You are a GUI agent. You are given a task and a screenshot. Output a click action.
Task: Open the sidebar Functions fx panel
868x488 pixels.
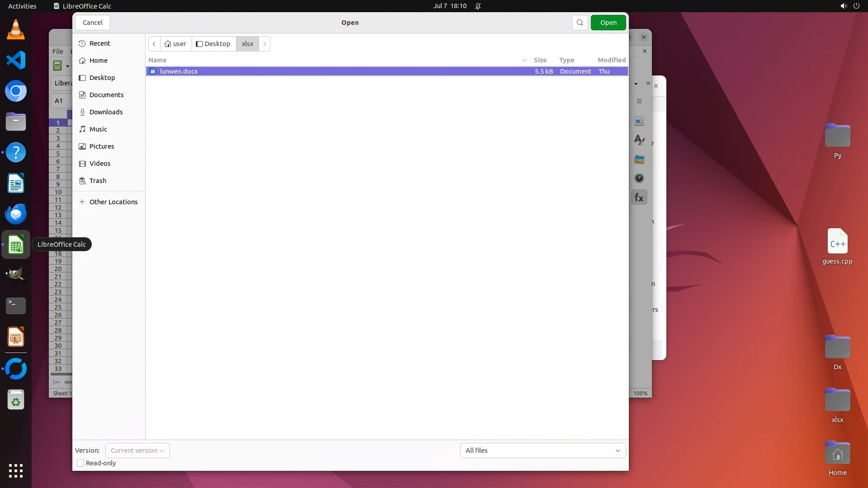click(x=639, y=197)
